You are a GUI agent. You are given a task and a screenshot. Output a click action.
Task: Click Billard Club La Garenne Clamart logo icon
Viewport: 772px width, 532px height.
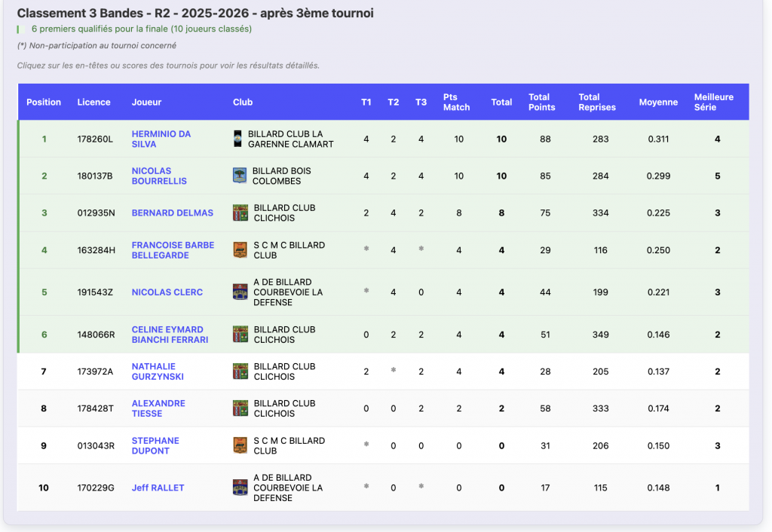pos(237,139)
